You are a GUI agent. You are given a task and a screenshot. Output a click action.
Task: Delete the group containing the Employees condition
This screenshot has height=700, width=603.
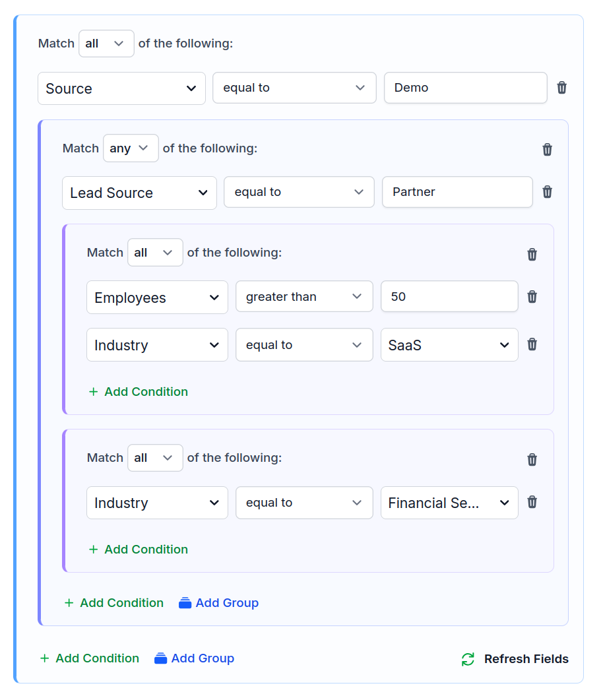click(532, 255)
